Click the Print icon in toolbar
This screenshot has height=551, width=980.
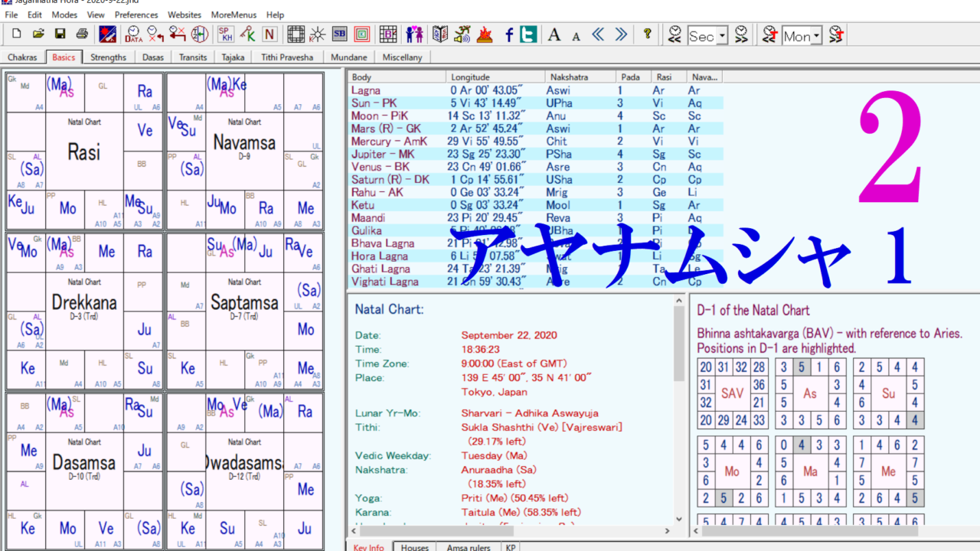[82, 34]
